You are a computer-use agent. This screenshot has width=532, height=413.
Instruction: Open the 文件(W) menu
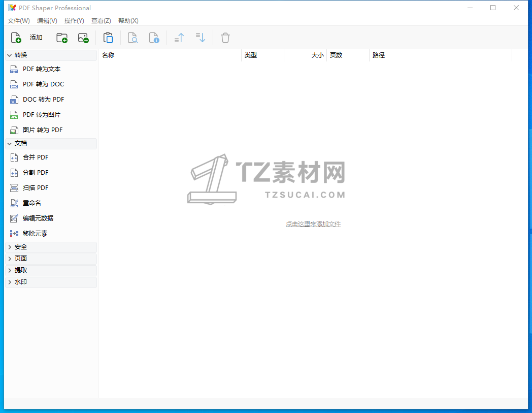click(x=19, y=21)
